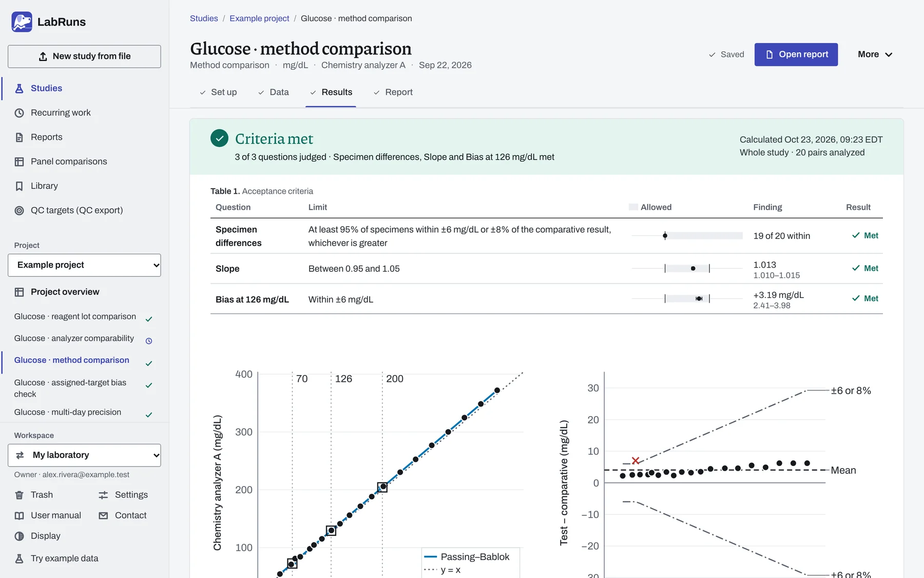Follow the Example project breadcrumb link
The width and height of the screenshot is (924, 578).
pos(259,18)
